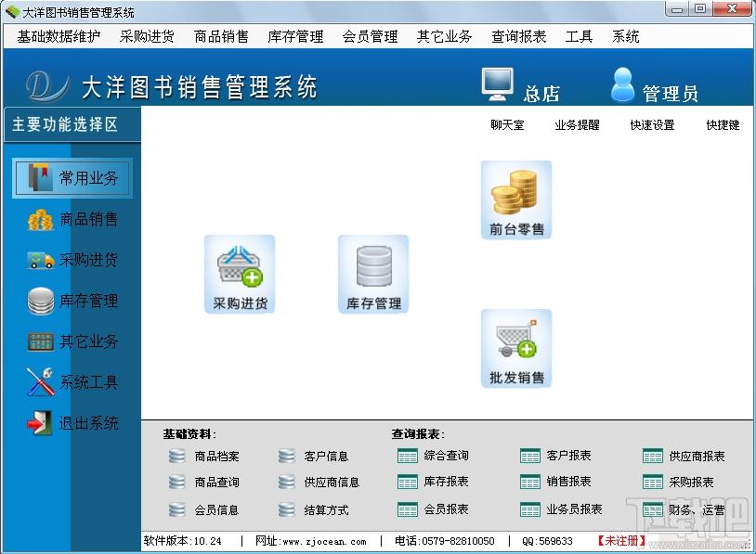Open 供应商信息 under 基础资料
Viewport: 756px width, 554px height.
coord(319,483)
